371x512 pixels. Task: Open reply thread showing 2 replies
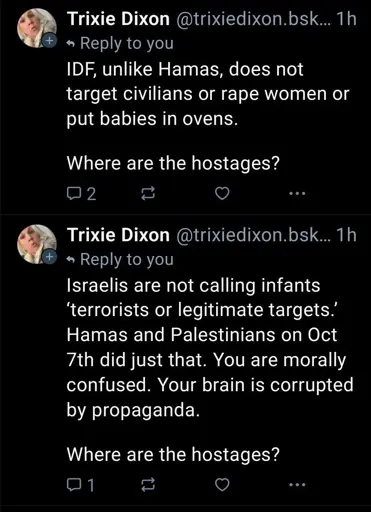81,194
